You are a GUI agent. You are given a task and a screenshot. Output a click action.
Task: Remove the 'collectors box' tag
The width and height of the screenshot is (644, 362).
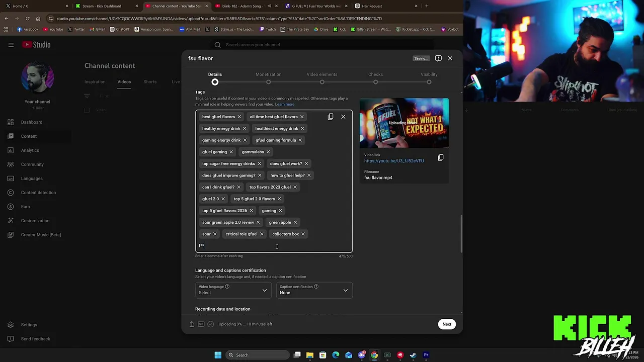pyautogui.click(x=303, y=234)
